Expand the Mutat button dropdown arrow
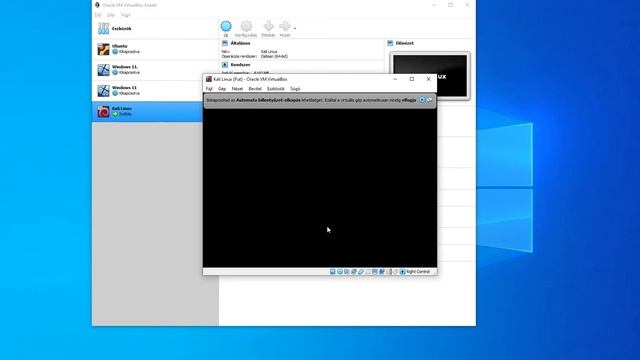The image size is (640, 360). click(295, 29)
